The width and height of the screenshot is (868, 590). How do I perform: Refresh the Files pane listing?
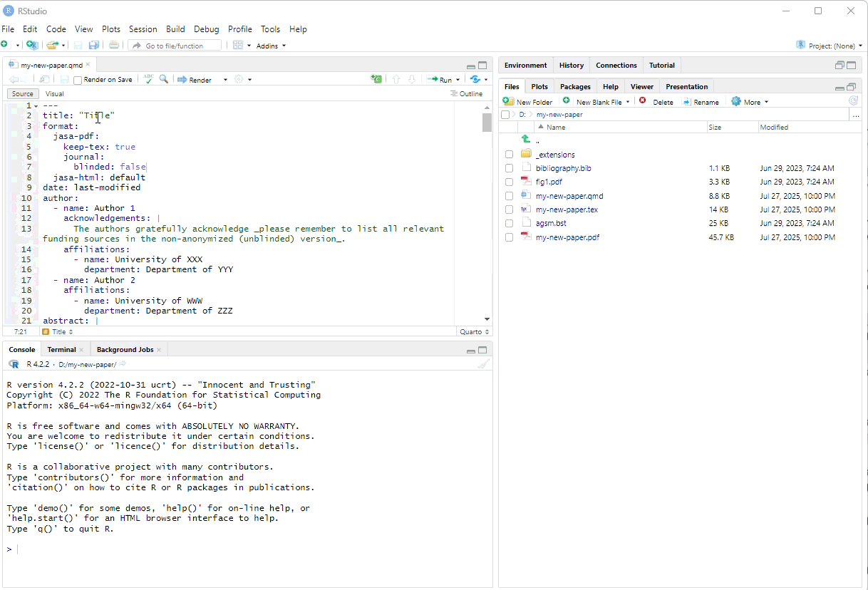853,101
